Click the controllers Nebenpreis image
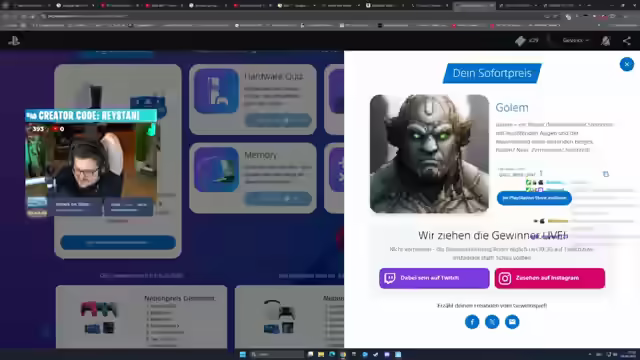This screenshot has height=360, width=640. pos(98,318)
